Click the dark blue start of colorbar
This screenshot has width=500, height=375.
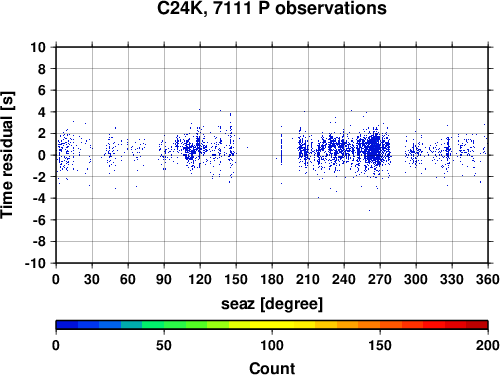(67, 325)
